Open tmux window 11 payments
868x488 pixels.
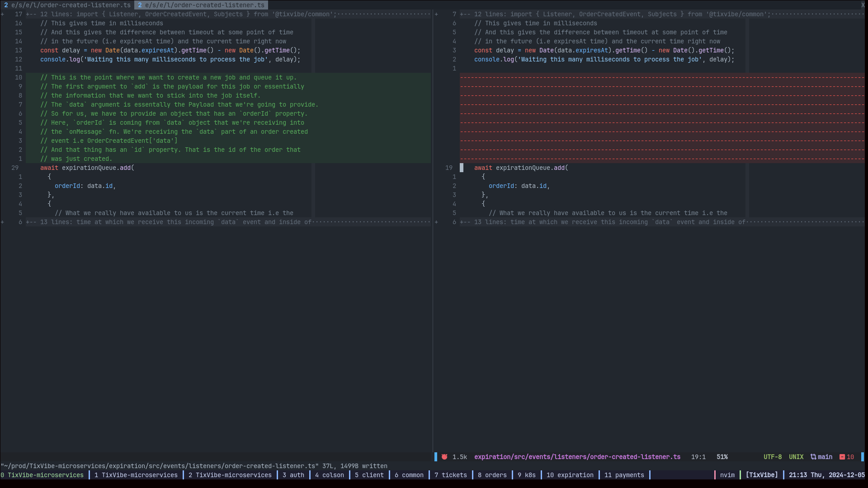point(624,475)
